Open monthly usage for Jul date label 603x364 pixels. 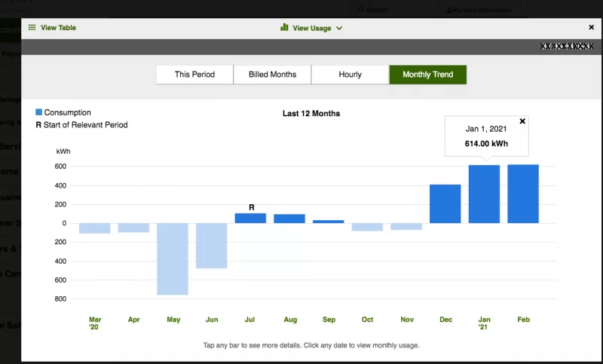[251, 320]
